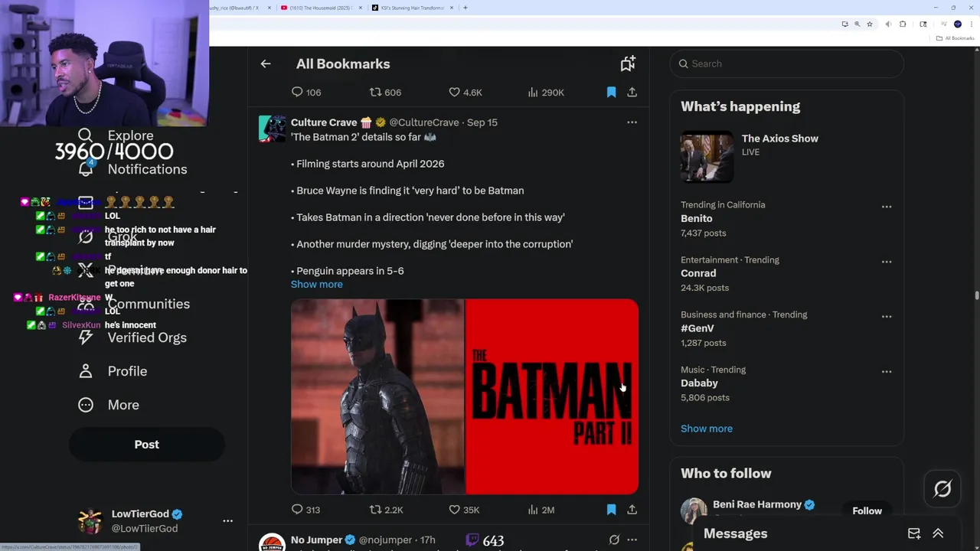Switch to The Housemaid YouTube tab

click(x=320, y=8)
